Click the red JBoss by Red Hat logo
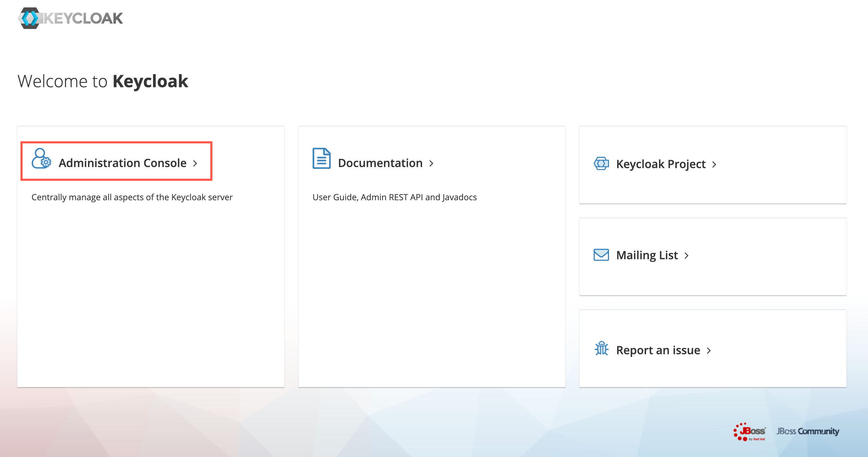The width and height of the screenshot is (868, 457). click(749, 432)
